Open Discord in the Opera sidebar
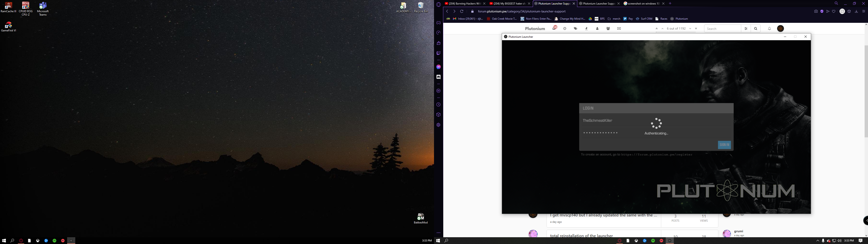This screenshot has height=244, width=868. [438, 77]
